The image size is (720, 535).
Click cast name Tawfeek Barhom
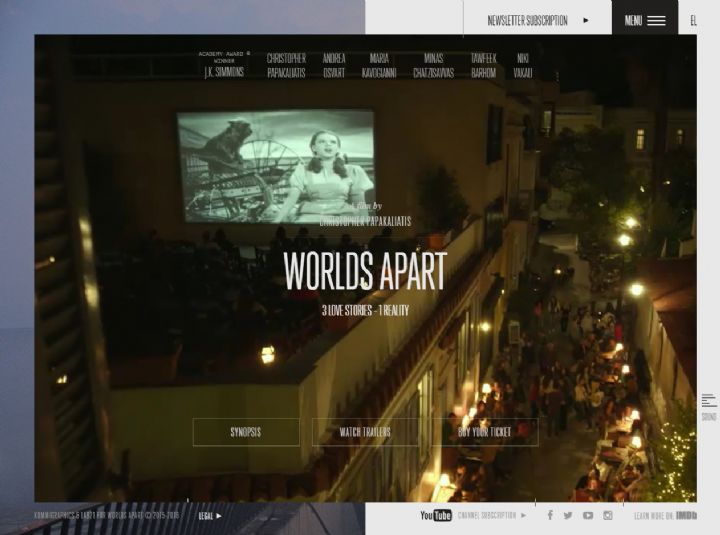coord(483,66)
